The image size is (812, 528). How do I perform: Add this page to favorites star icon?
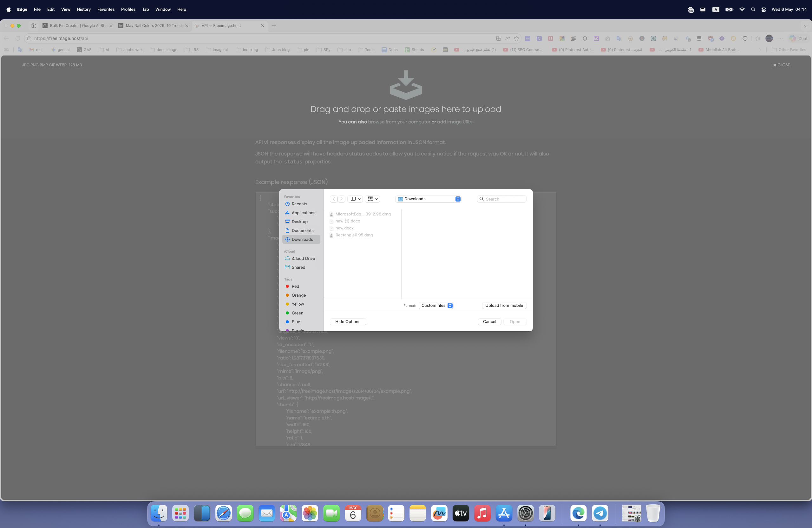(x=517, y=38)
